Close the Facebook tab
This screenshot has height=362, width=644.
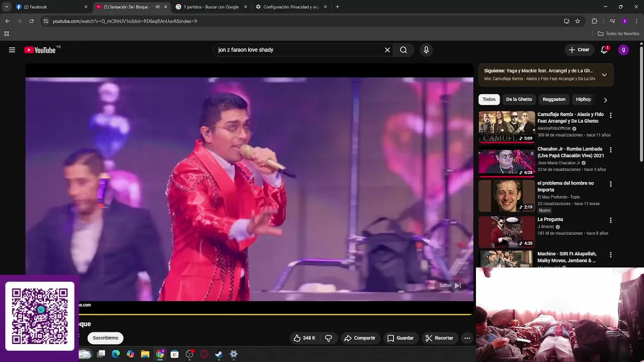86,7
